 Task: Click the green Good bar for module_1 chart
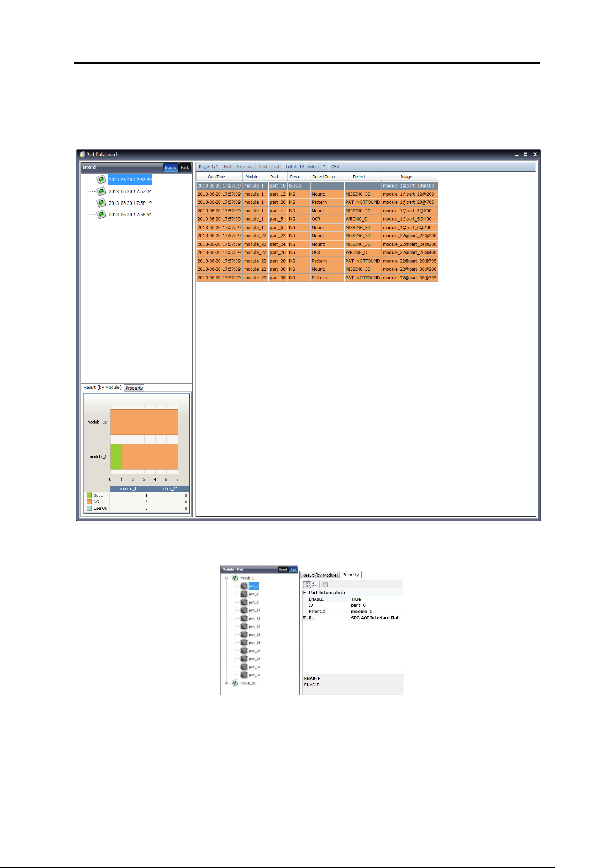coord(116,457)
